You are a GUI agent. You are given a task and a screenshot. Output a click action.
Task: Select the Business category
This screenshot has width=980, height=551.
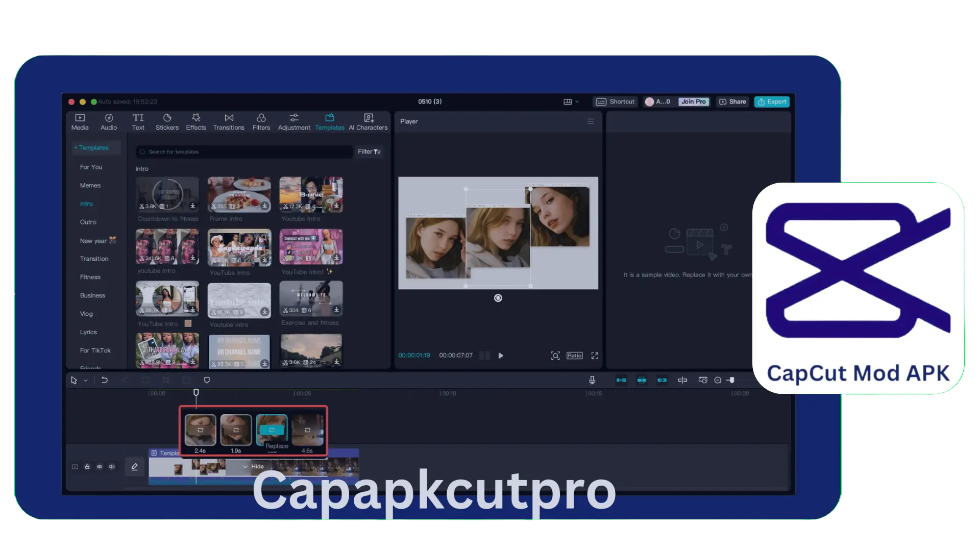click(x=92, y=295)
